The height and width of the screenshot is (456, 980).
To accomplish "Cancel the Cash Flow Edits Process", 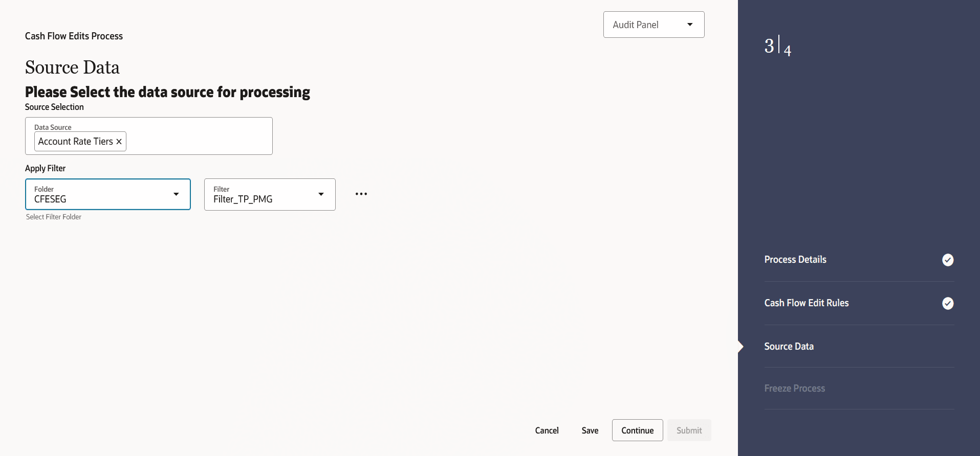I will point(547,430).
